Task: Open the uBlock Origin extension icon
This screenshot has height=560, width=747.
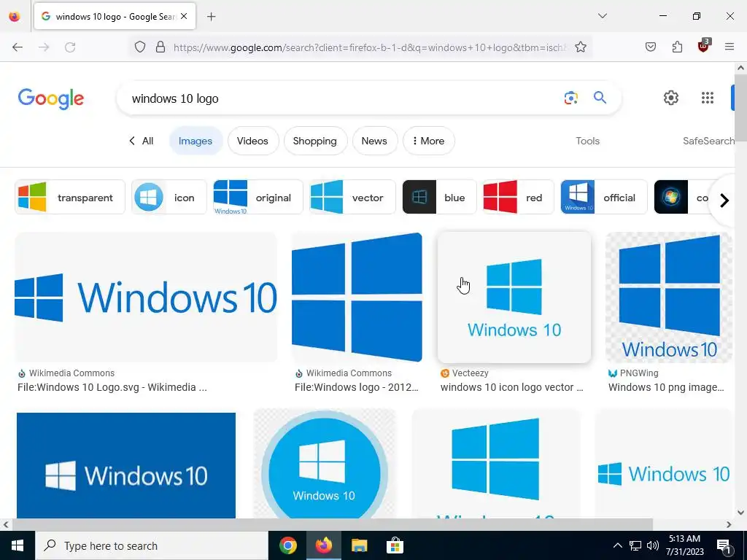Action: (x=703, y=46)
